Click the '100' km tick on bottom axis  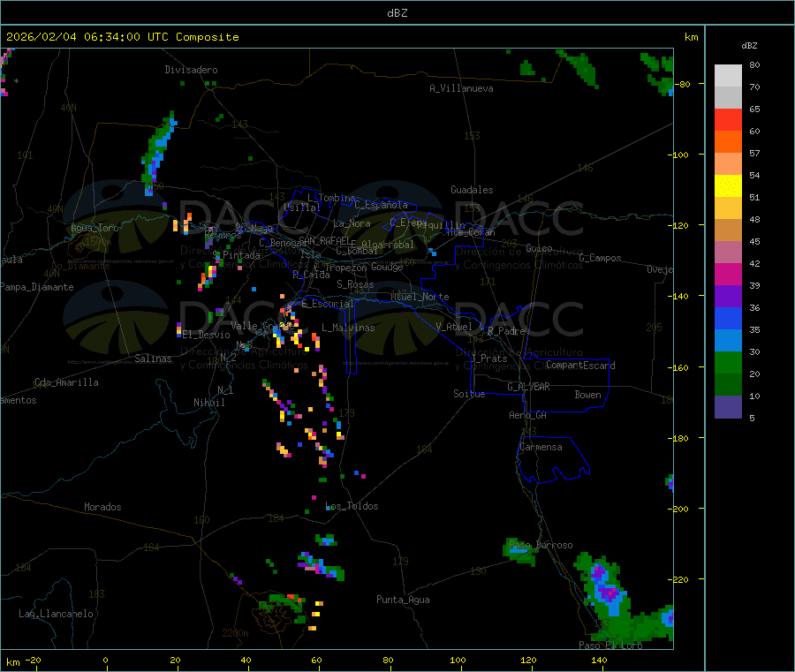458,660
